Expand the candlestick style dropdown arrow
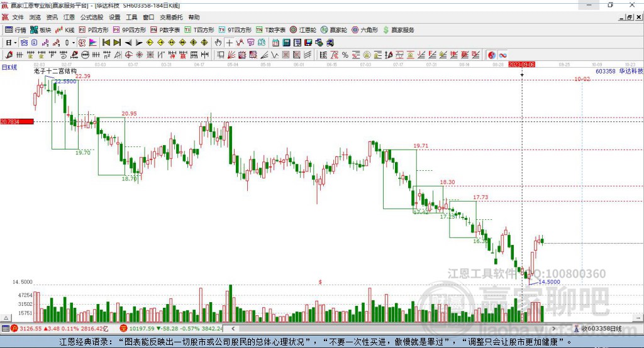The width and height of the screenshot is (644, 348). pos(74,43)
